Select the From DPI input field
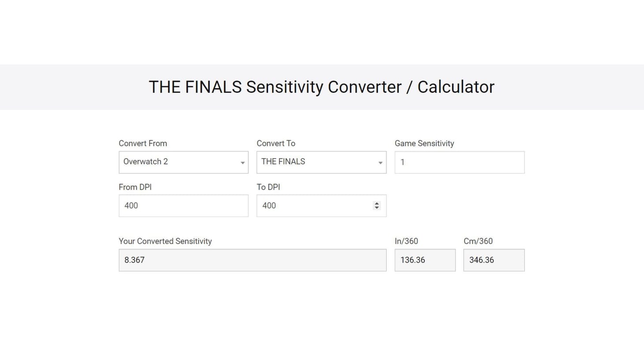The height and width of the screenshot is (362, 644). 183,205
